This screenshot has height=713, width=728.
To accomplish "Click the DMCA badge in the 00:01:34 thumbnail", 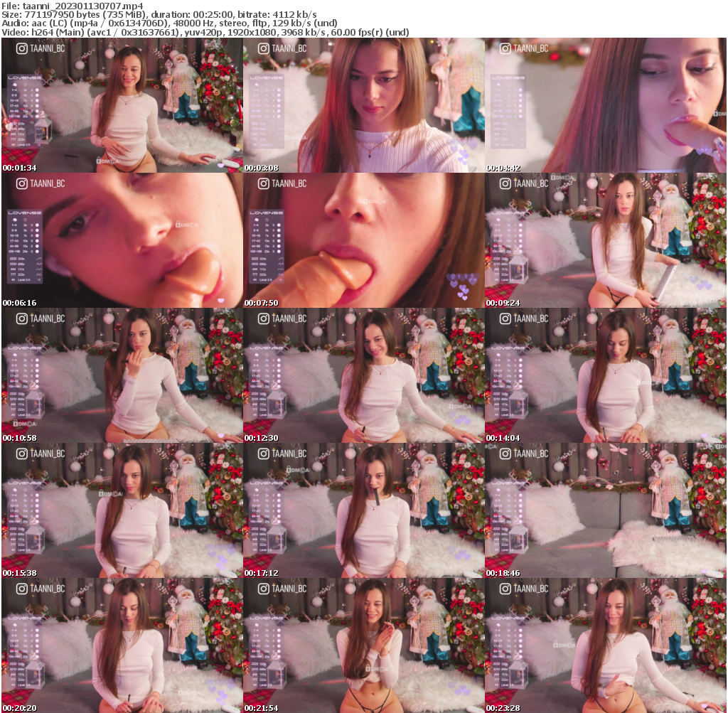I will [x=108, y=161].
